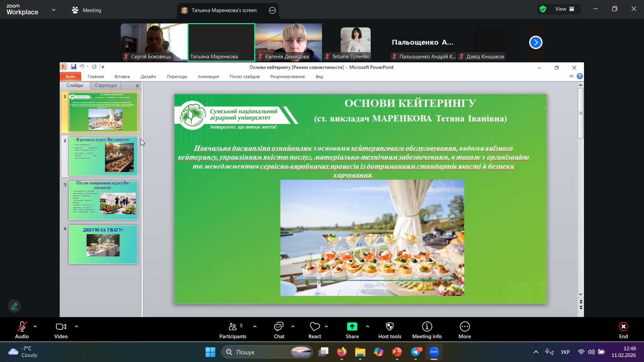Show next participants with blue arrow
Viewport: 644px width, 362px height.
point(536,43)
